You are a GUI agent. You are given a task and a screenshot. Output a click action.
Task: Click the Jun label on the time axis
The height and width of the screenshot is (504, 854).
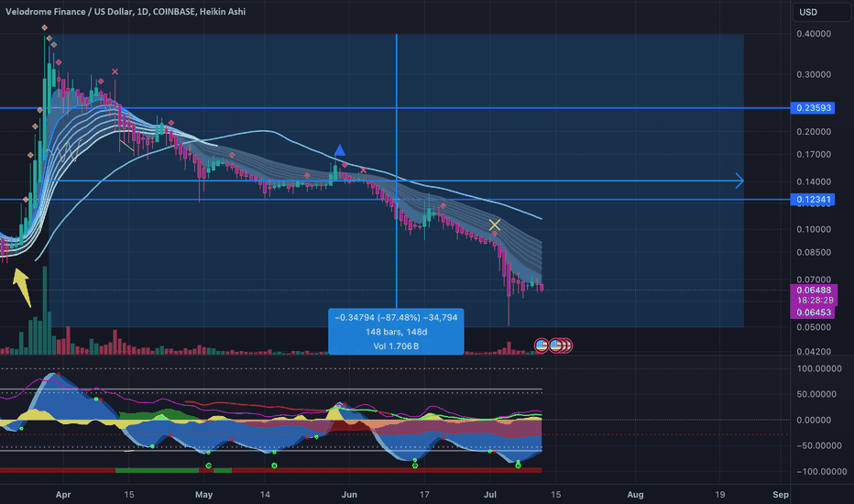click(x=349, y=495)
